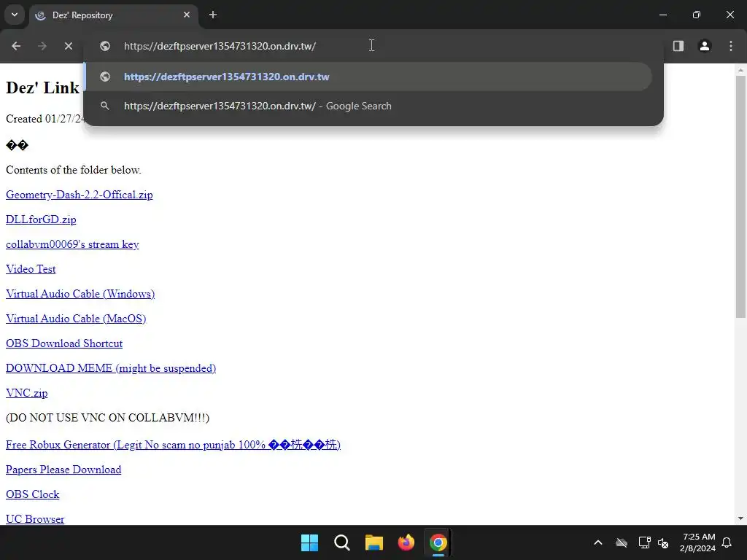Image resolution: width=747 pixels, height=560 pixels.
Task: Open the OBS Download Shortcut link
Action: (x=64, y=343)
